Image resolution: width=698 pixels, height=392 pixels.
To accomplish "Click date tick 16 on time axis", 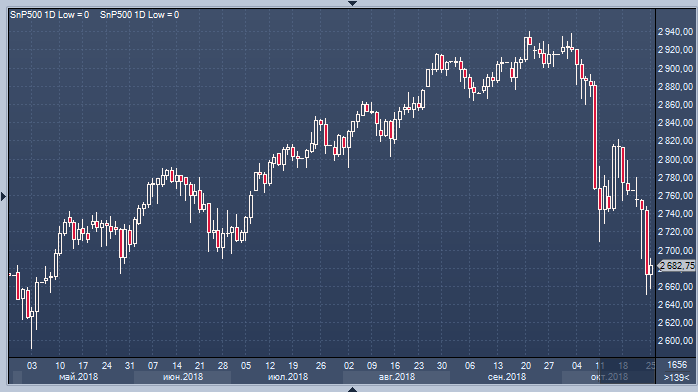I will [x=395, y=366].
